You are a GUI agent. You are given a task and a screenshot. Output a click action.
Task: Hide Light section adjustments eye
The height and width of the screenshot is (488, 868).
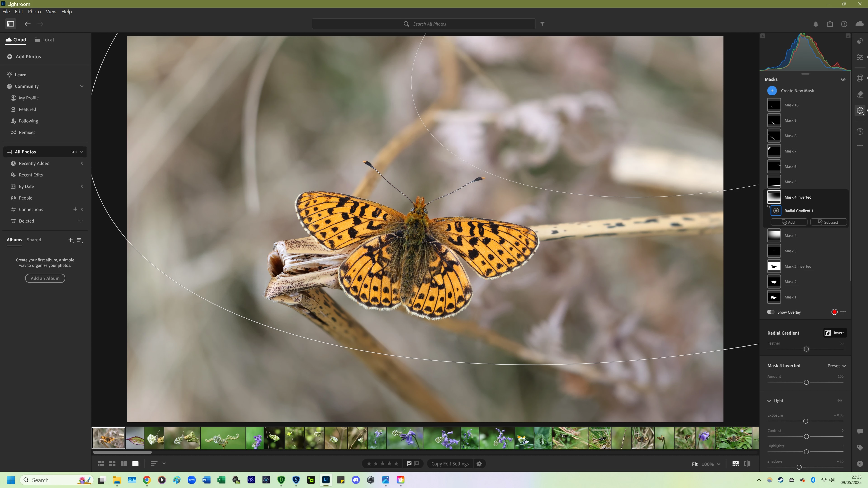click(840, 401)
